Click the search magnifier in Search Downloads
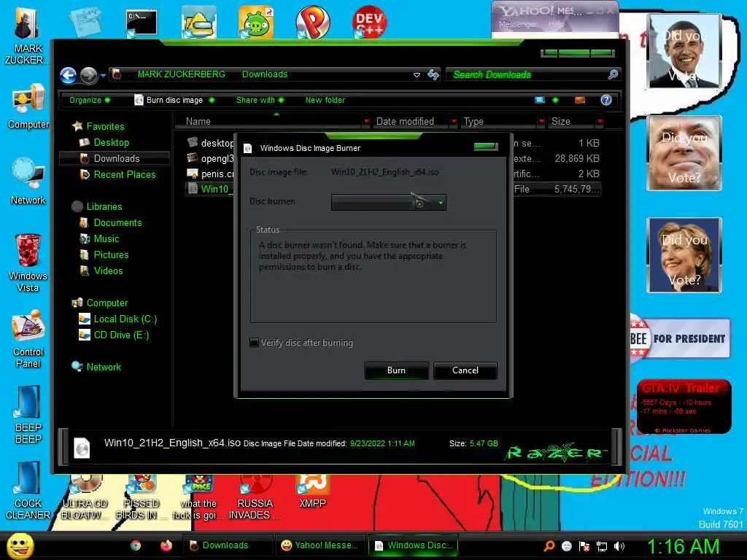This screenshot has height=560, width=747. 613,74
